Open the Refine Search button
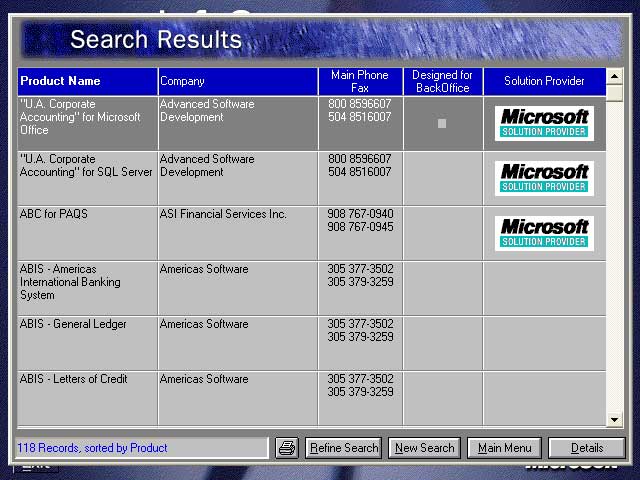640x480 pixels. [x=344, y=448]
